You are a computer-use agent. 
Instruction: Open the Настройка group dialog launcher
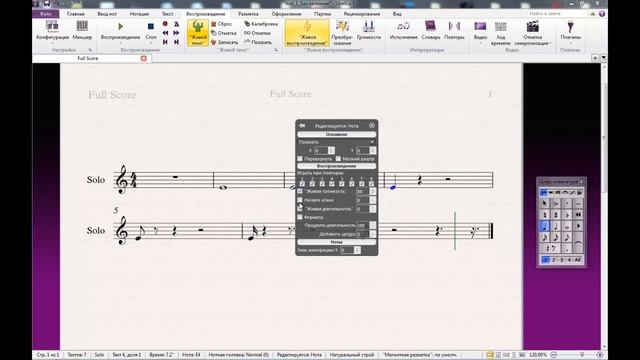point(90,50)
